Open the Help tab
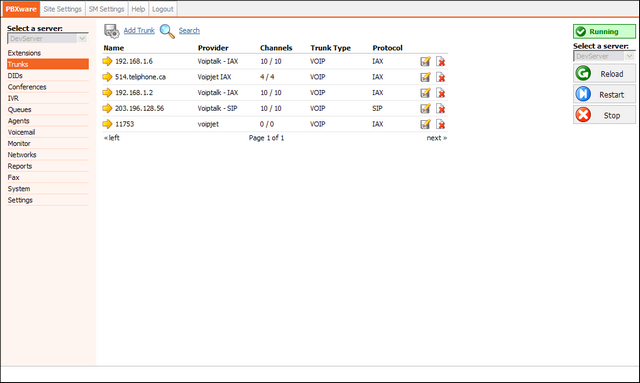Viewport: 640px width, 383px height. (138, 9)
